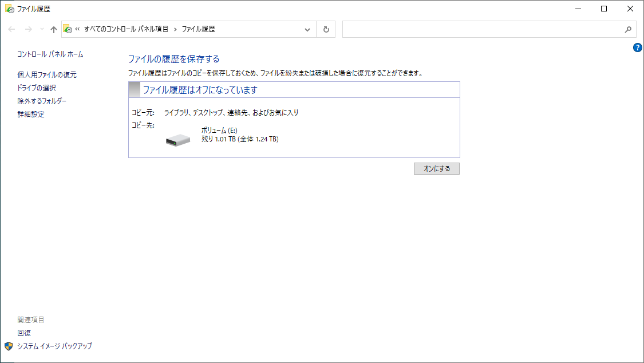Open the address bar dropdown arrow
Screen dimensions: 644x363
[x=307, y=29]
